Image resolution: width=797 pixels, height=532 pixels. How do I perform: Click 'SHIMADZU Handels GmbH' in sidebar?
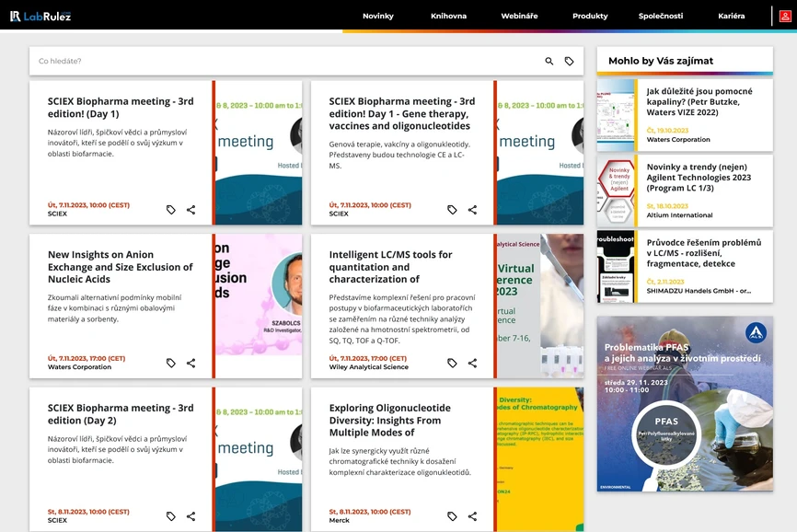click(699, 291)
